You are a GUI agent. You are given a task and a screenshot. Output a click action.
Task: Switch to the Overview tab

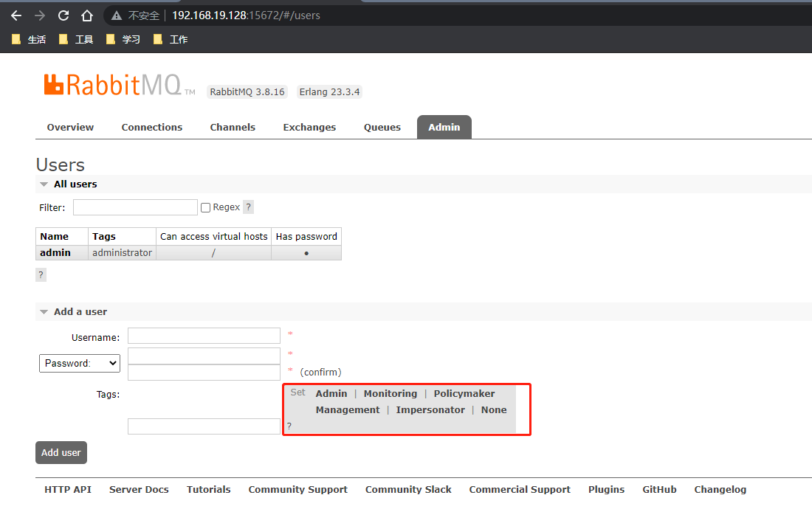point(70,128)
